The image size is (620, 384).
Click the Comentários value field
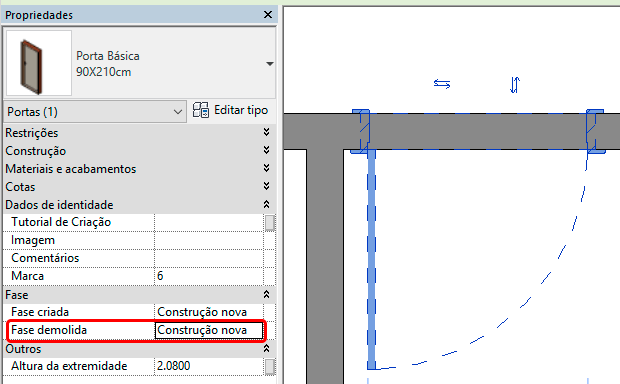(209, 258)
